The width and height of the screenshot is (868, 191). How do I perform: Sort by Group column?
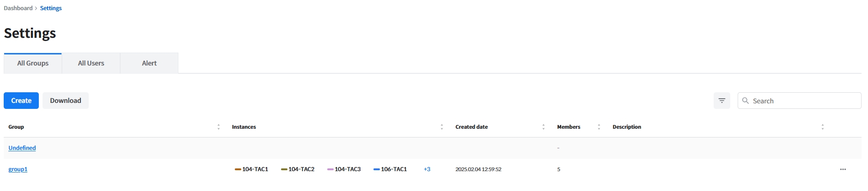(x=219, y=127)
